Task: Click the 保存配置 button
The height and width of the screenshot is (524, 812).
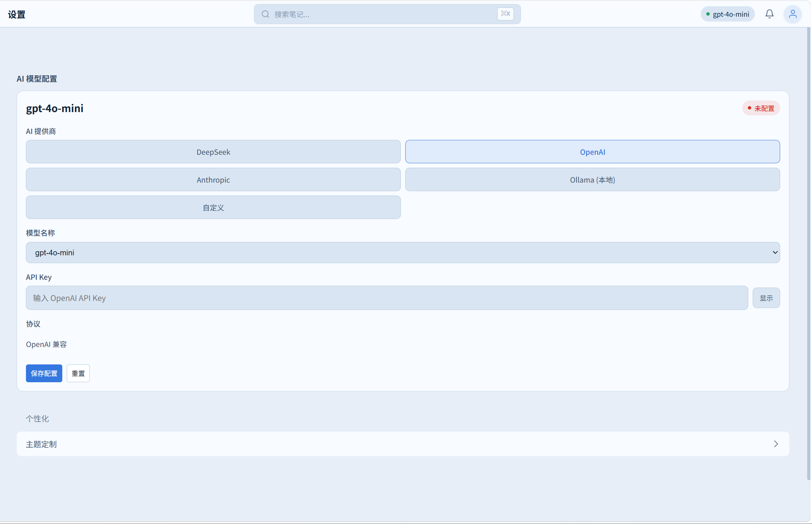Action: (x=44, y=373)
